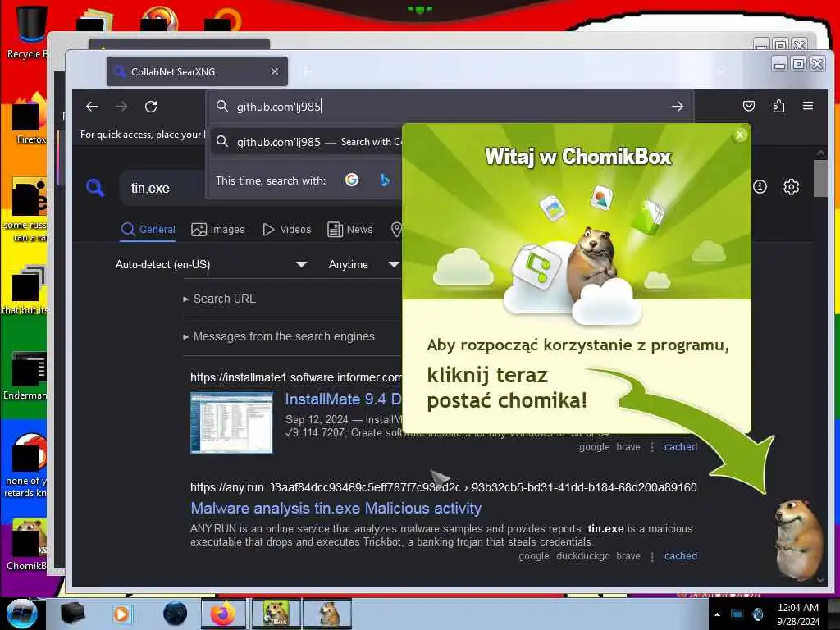Viewport: 840px width, 630px height.
Task: Switch to the General search category
Action: coord(148,230)
